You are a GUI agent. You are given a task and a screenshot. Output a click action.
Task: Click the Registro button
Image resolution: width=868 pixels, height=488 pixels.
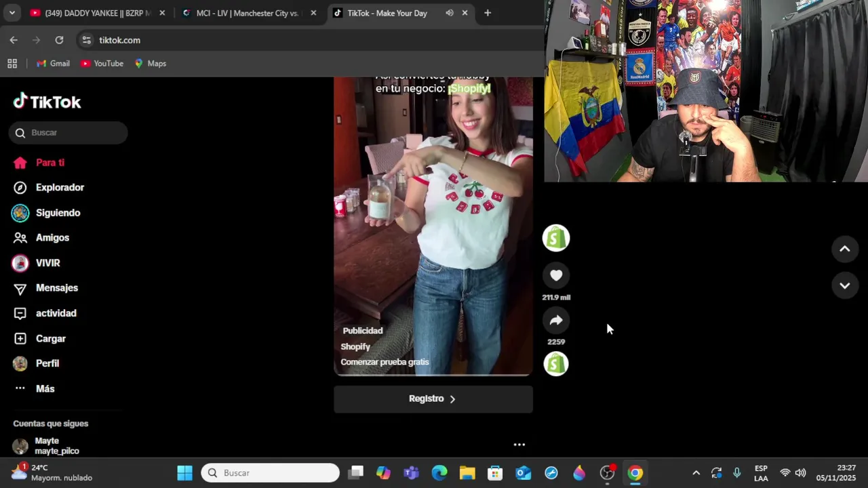point(433,399)
